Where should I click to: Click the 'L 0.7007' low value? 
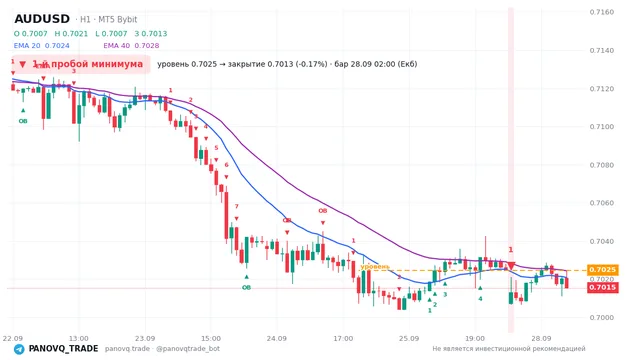click(x=111, y=33)
